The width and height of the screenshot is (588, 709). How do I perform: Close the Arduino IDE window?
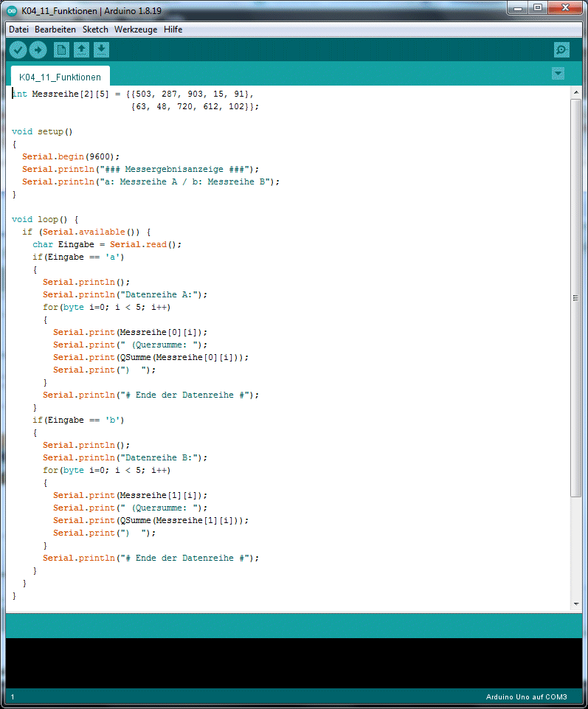click(x=565, y=7)
